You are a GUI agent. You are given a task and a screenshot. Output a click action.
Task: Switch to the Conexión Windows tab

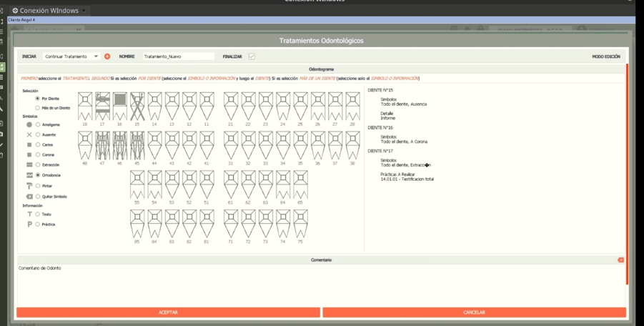click(x=49, y=11)
